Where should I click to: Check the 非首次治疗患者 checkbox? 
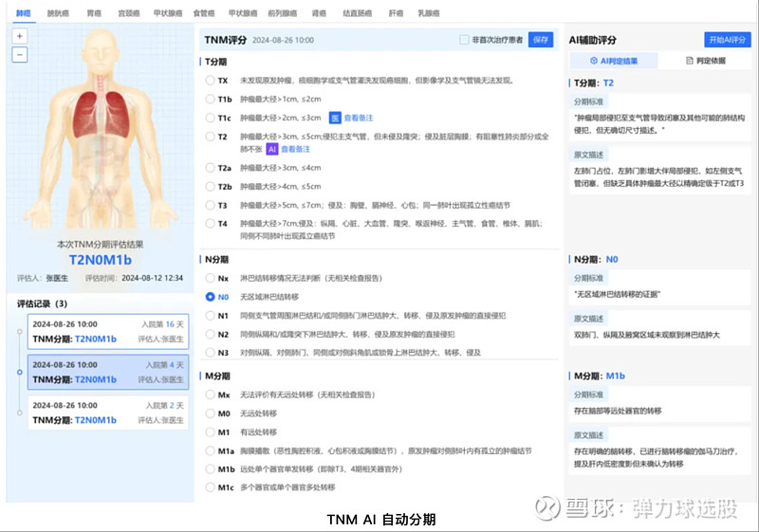point(464,40)
